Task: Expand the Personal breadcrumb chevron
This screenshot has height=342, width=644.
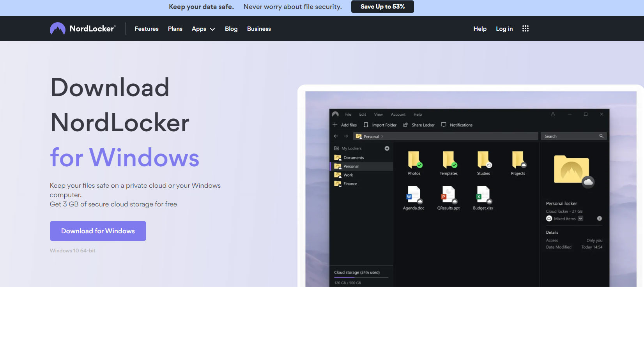Action: [x=382, y=136]
